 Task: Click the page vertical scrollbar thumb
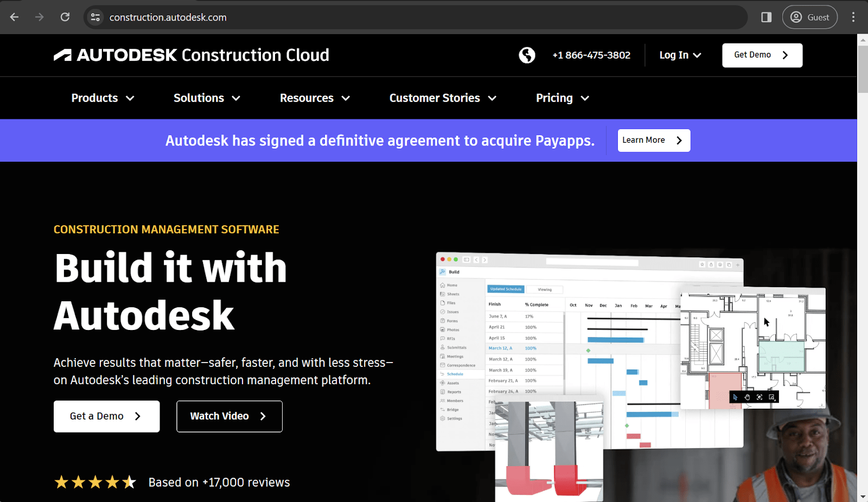(863, 69)
